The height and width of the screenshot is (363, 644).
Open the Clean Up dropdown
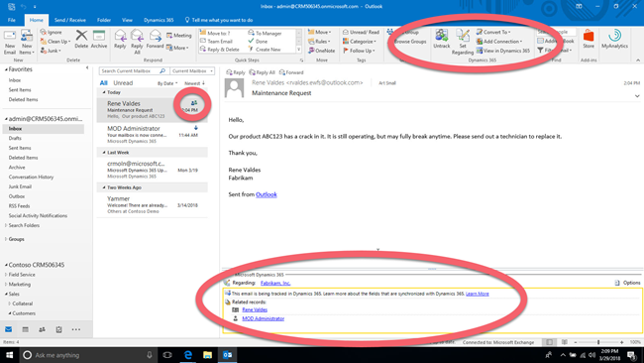pyautogui.click(x=55, y=42)
